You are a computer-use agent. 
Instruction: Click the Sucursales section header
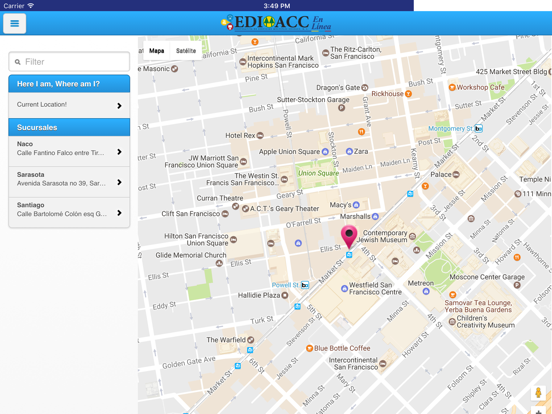click(x=69, y=127)
